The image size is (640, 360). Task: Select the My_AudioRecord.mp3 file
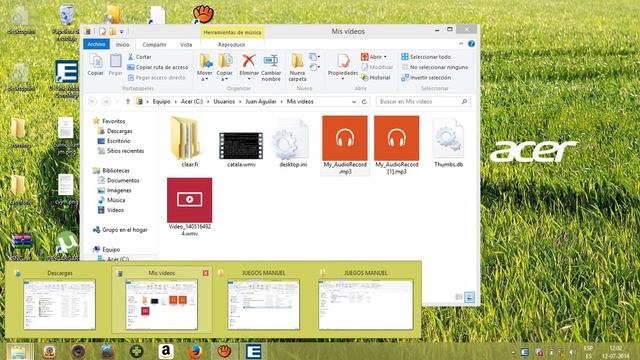pyautogui.click(x=345, y=145)
